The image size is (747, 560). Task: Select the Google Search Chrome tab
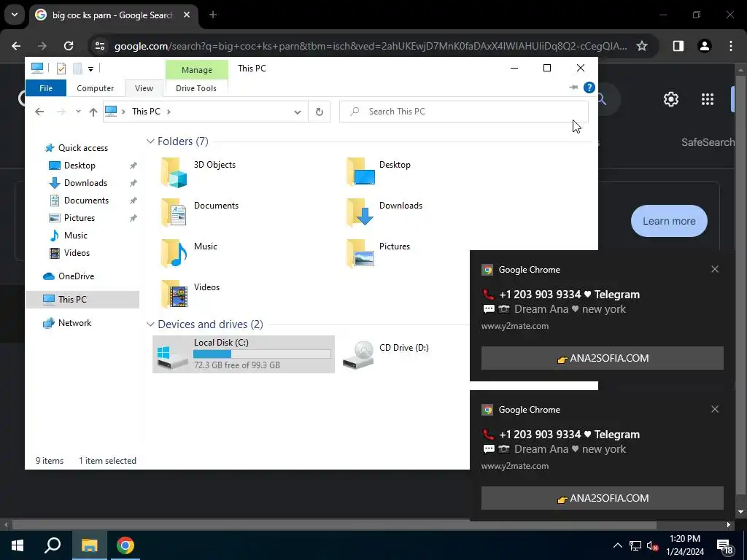(x=112, y=15)
